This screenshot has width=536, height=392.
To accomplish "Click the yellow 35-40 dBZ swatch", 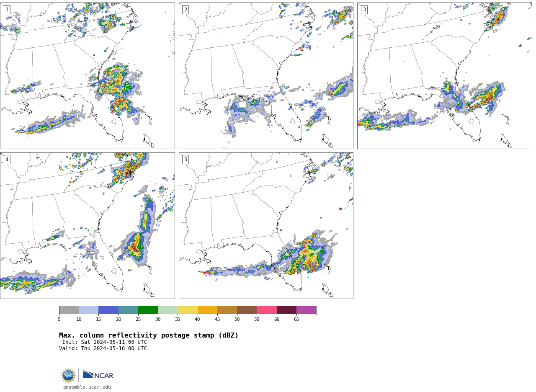I will (188, 310).
